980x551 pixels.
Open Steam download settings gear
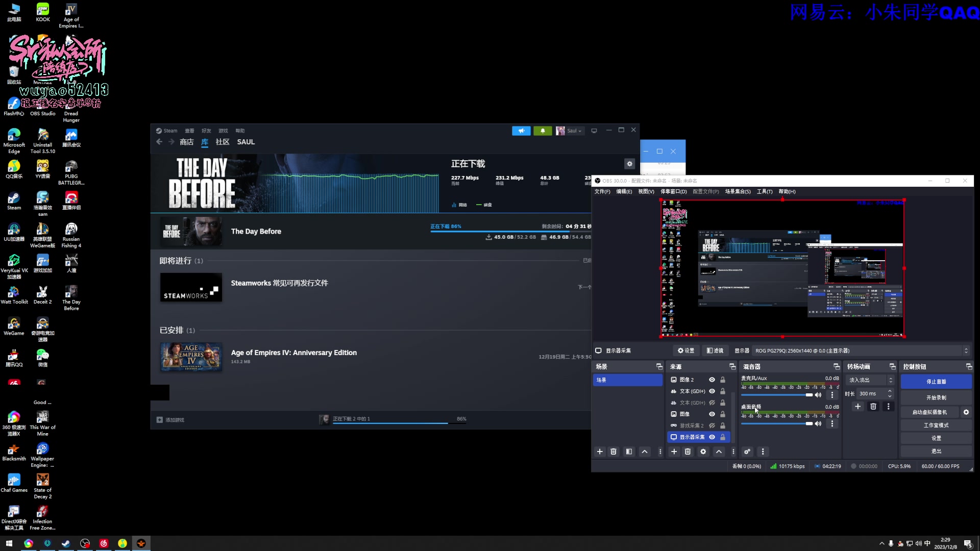point(629,164)
